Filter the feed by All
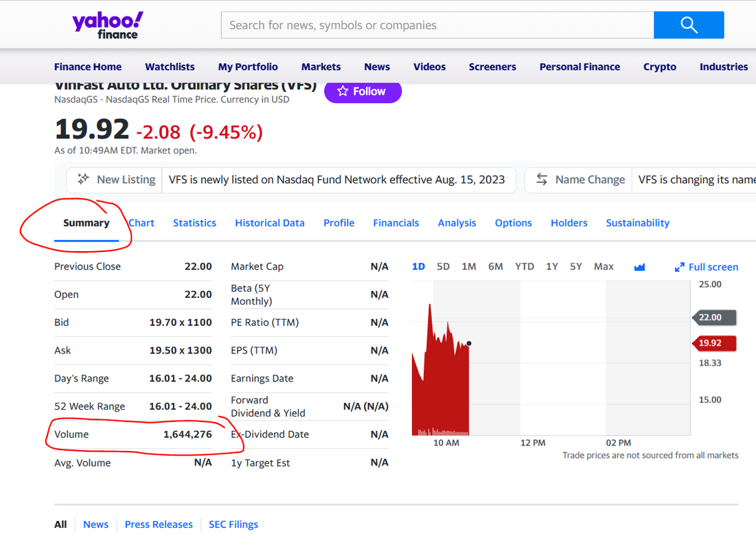 tap(60, 524)
